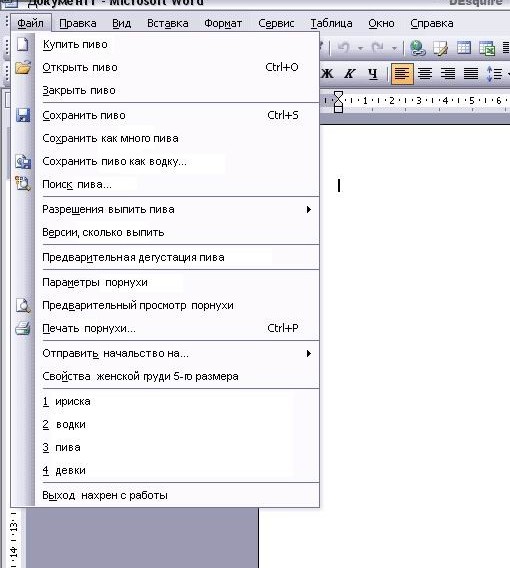The height and width of the screenshot is (568, 510).
Task: Choose Печать порнухи... menu item
Action: pos(177,328)
